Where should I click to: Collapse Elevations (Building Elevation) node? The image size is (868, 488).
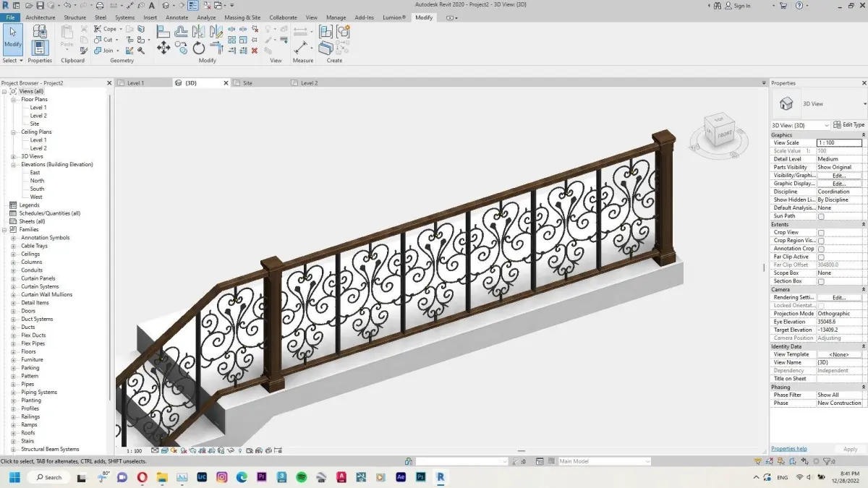[x=14, y=164]
